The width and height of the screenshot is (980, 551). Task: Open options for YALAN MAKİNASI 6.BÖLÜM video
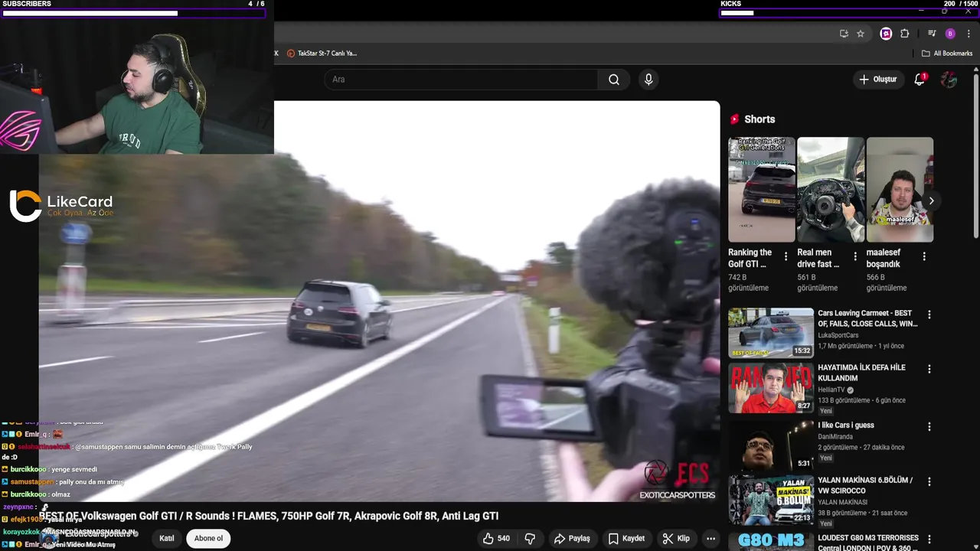coord(929,482)
